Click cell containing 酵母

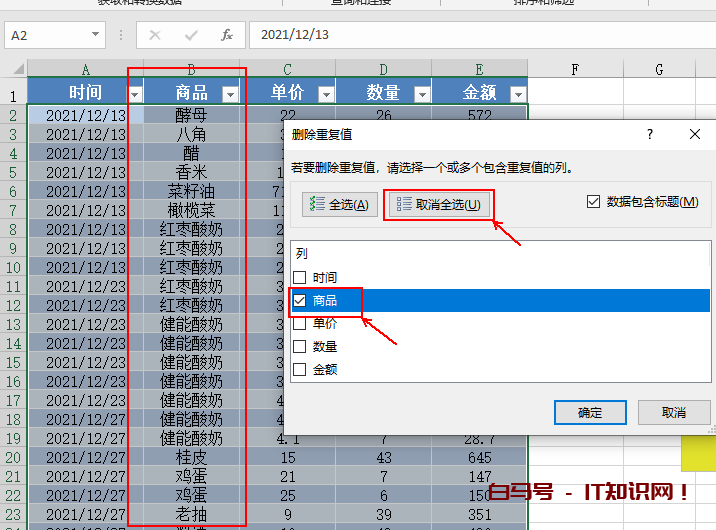(x=191, y=115)
